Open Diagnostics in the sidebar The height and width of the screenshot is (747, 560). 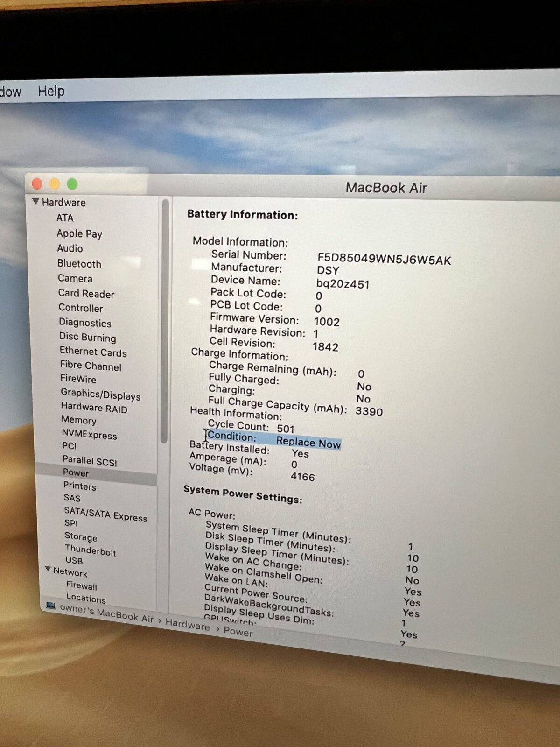coord(85,323)
